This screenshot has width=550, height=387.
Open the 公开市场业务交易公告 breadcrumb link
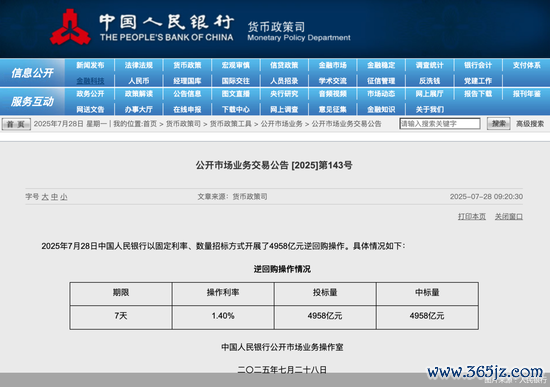tap(346, 124)
